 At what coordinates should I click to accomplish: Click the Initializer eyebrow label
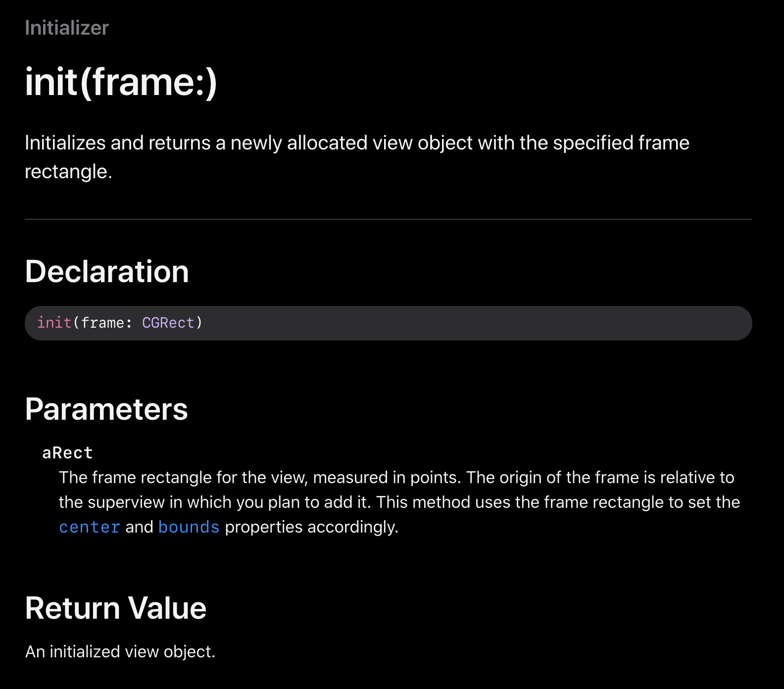[67, 28]
